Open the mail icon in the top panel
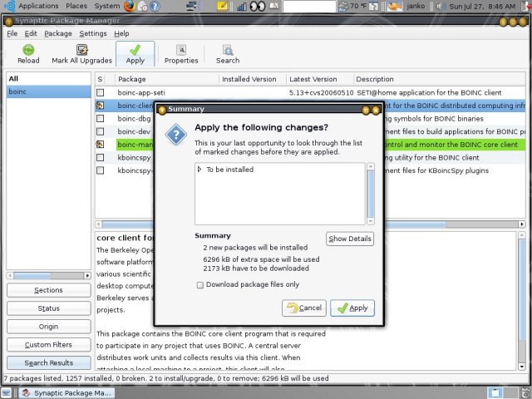This screenshot has height=399, width=532. tap(143, 6)
